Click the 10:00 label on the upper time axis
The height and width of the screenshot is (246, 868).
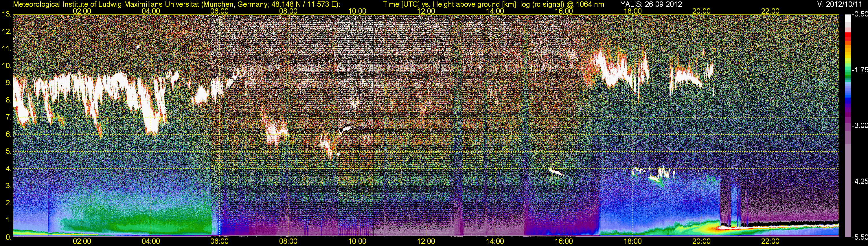357,11
